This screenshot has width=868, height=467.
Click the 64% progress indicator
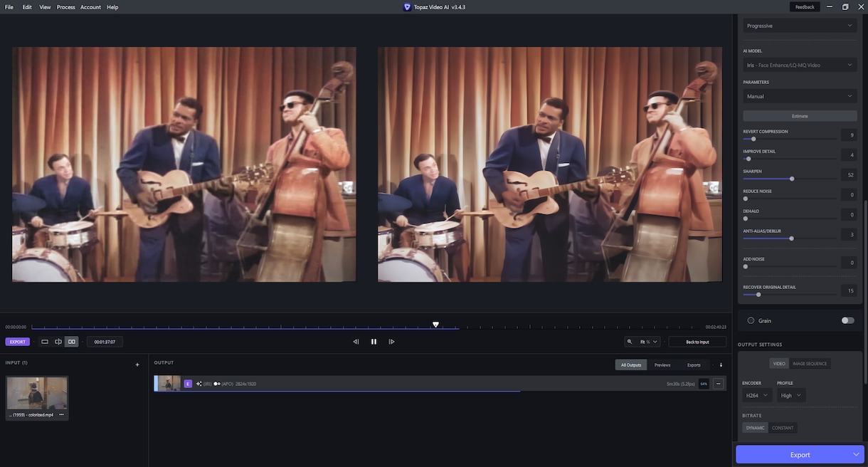[704, 384]
